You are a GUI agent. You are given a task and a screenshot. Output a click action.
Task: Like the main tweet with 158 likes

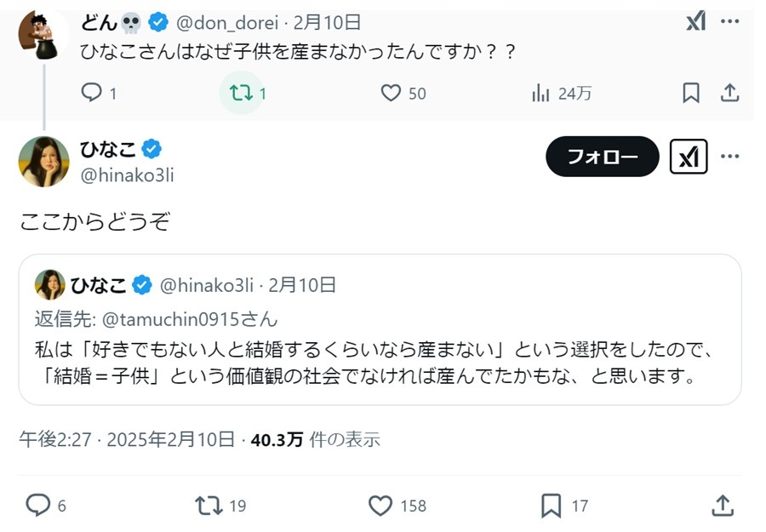[x=380, y=506]
